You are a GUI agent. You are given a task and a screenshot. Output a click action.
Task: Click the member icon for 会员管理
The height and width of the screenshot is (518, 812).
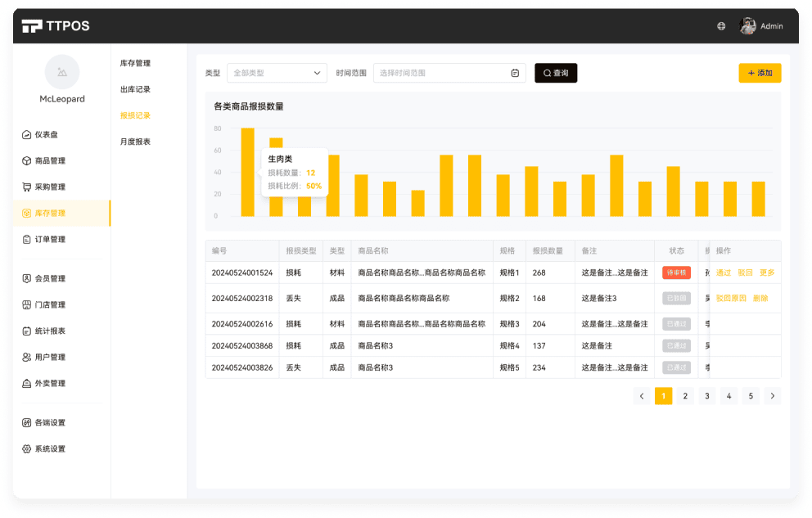click(x=27, y=279)
